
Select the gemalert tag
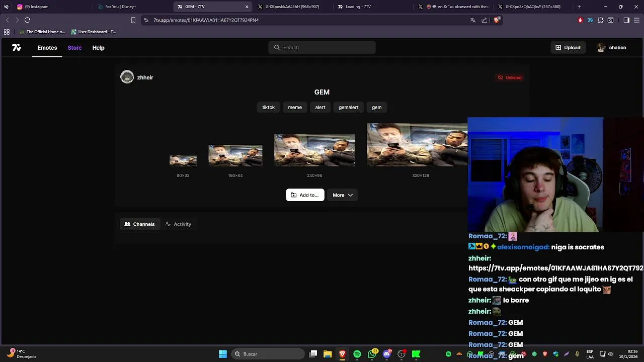click(348, 107)
